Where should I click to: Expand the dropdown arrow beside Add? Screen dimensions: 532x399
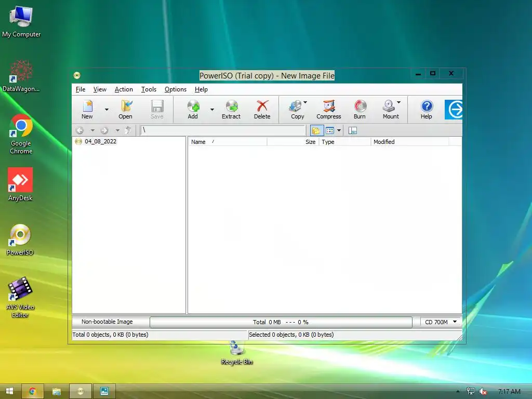click(x=212, y=109)
